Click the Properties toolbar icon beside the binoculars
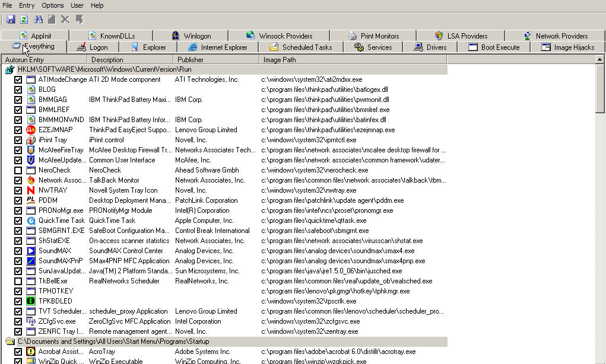606x364 pixels. pyautogui.click(x=52, y=20)
